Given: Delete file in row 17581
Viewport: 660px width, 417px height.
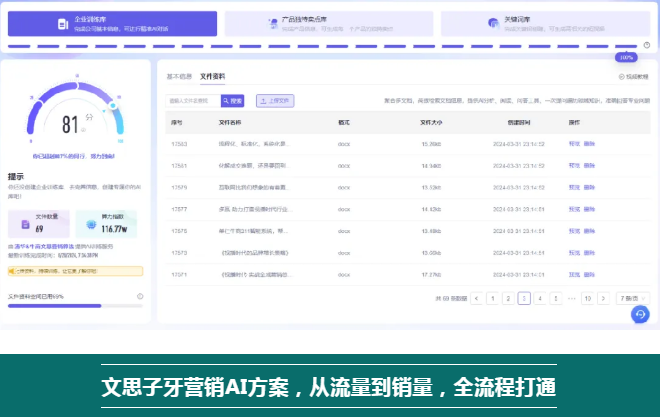Looking at the screenshot, I should [x=589, y=166].
